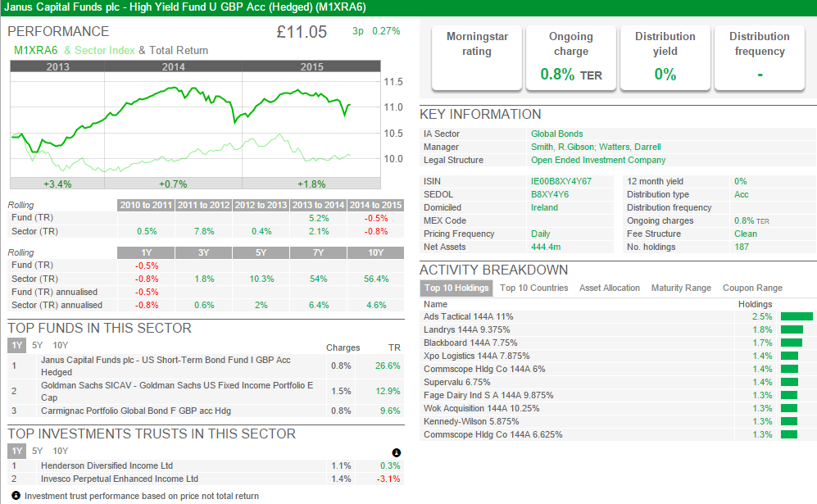This screenshot has width=817, height=504.
Task: Click the footnote info icon beside investment trust note
Action: pos(16,496)
